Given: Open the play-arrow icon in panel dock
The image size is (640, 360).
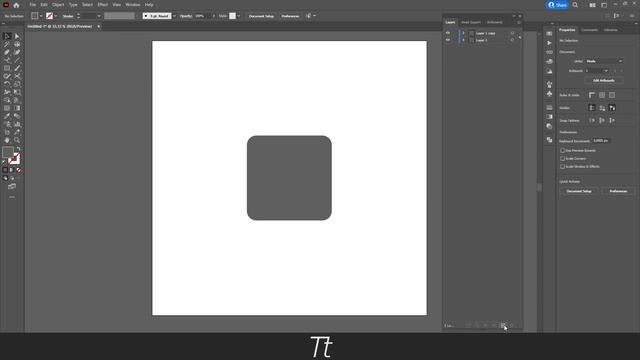Looking at the screenshot, I should [549, 43].
